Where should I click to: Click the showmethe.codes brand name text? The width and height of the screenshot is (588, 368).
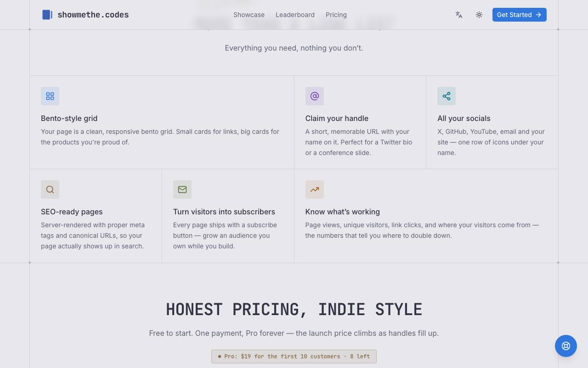click(x=93, y=15)
